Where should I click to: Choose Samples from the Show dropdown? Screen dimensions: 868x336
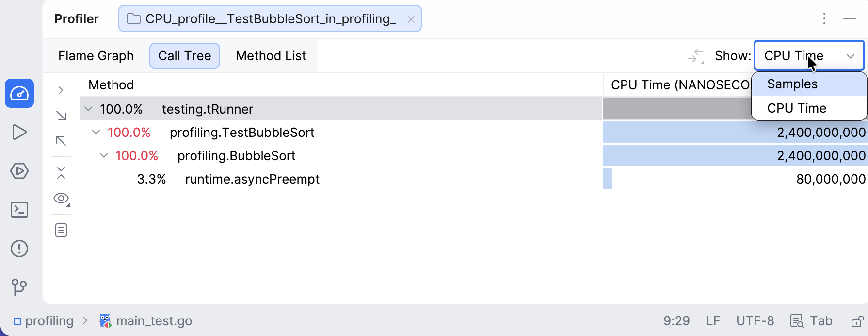click(792, 84)
